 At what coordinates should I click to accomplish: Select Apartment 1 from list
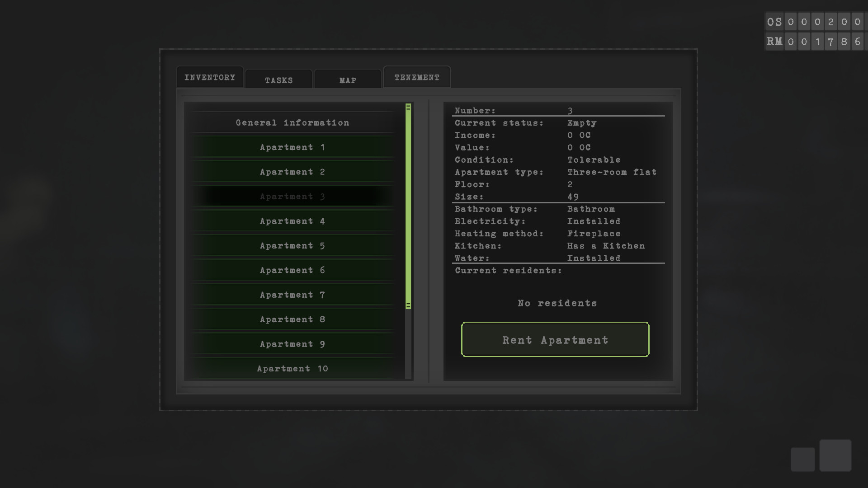point(292,147)
